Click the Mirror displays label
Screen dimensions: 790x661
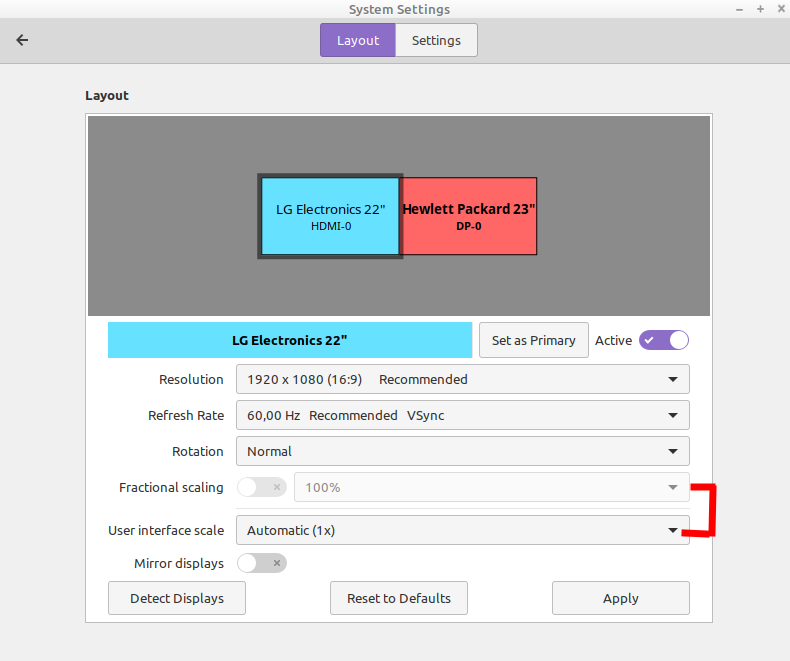click(179, 563)
